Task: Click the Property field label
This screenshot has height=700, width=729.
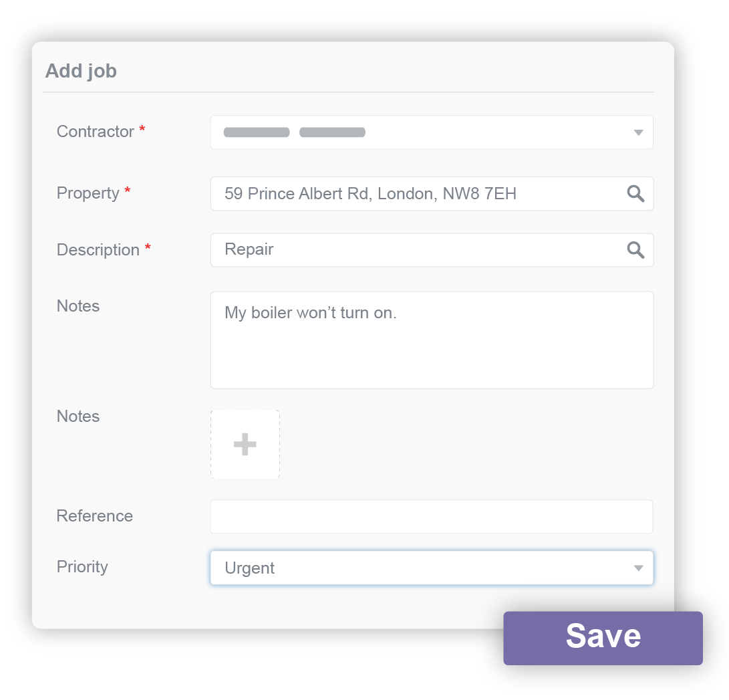Action: click(88, 193)
